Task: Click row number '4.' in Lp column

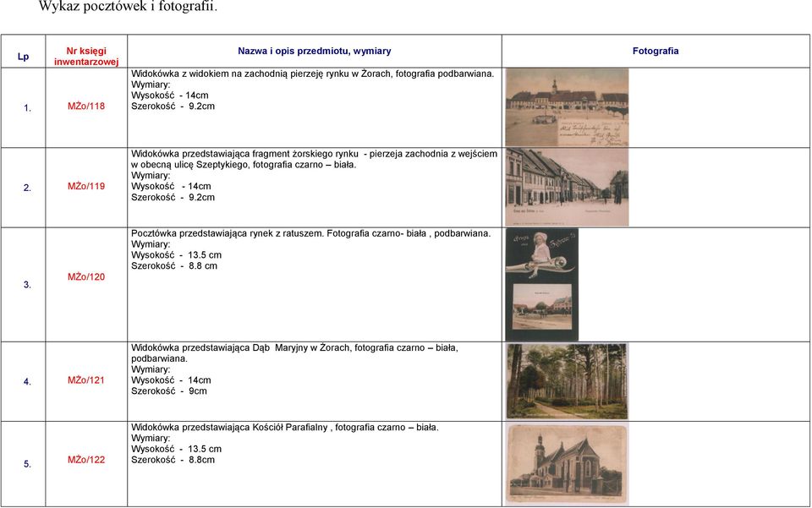Action: coord(27,382)
